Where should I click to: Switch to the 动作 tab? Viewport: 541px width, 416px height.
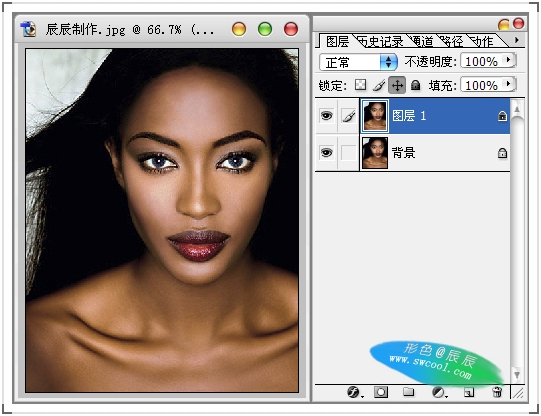coord(482,42)
